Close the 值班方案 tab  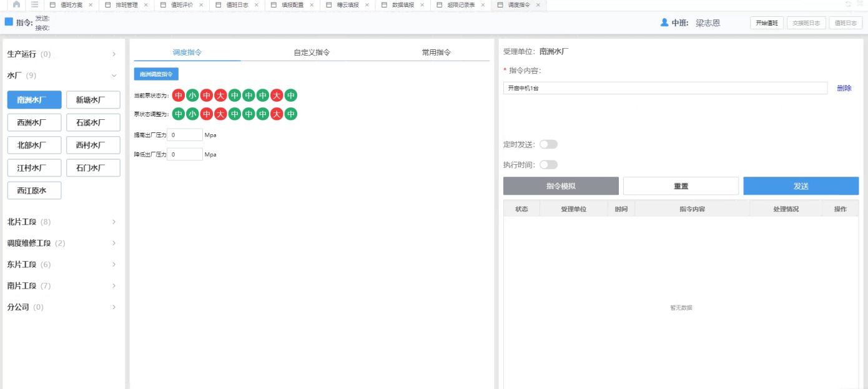(x=91, y=5)
